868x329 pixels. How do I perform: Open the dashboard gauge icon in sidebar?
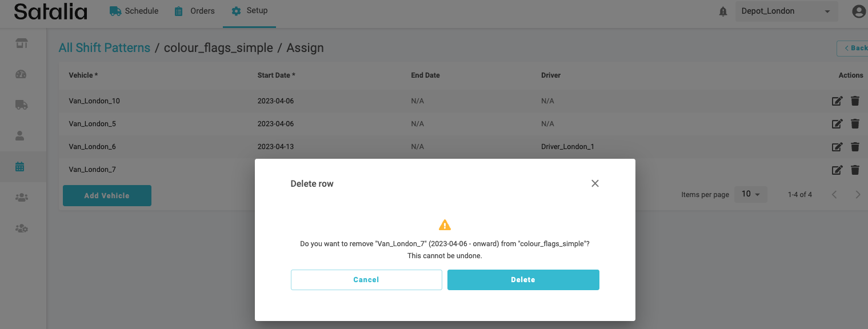pyautogui.click(x=21, y=74)
